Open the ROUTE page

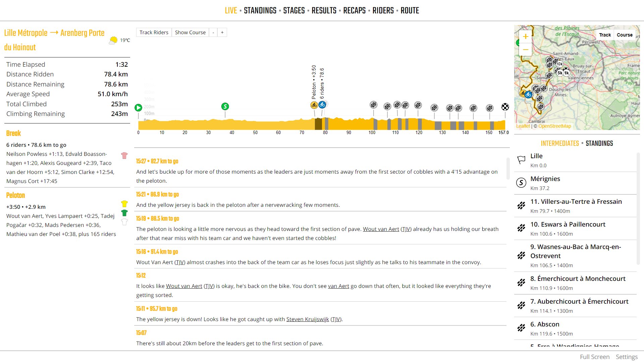[410, 11]
